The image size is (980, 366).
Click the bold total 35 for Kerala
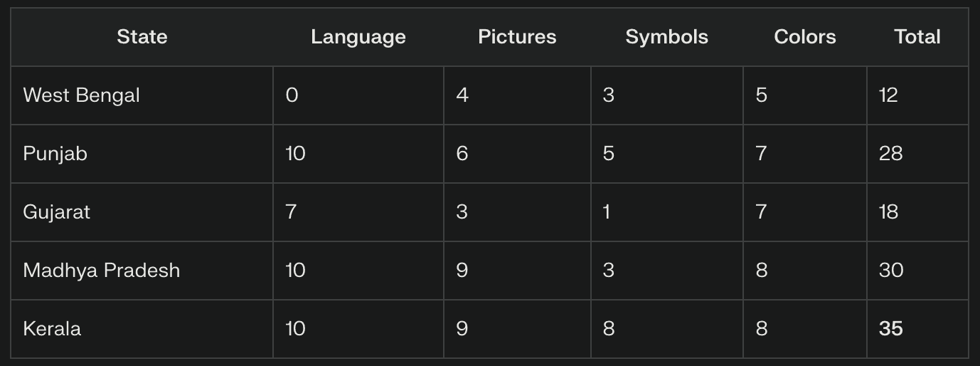point(890,329)
